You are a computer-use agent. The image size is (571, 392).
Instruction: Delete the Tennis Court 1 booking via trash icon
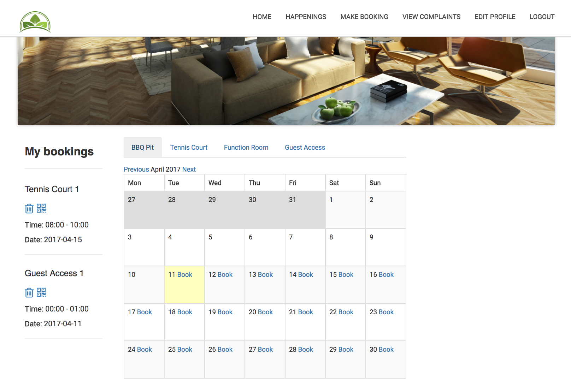tap(29, 208)
